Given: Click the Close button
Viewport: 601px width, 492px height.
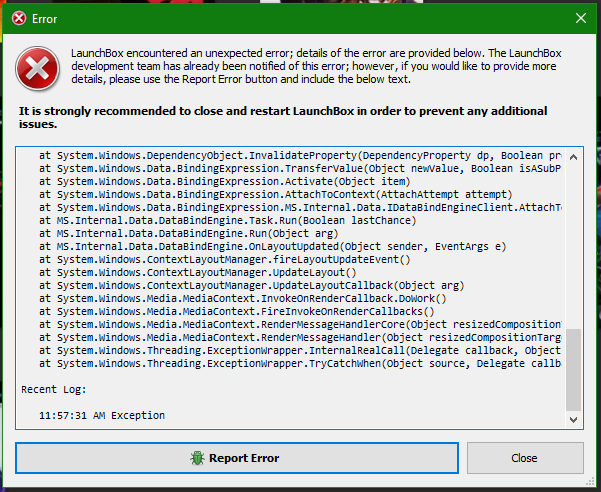Looking at the screenshot, I should tap(525, 458).
